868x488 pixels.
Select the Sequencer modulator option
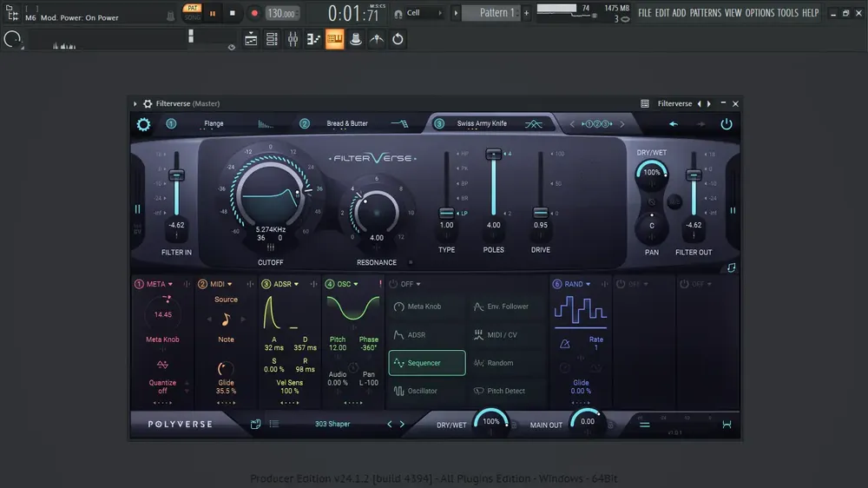pyautogui.click(x=427, y=363)
